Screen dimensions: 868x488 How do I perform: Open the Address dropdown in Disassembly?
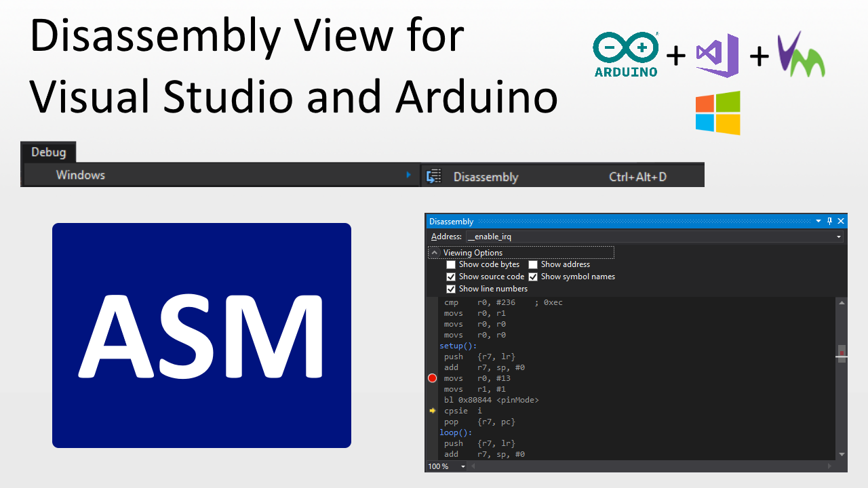point(839,237)
